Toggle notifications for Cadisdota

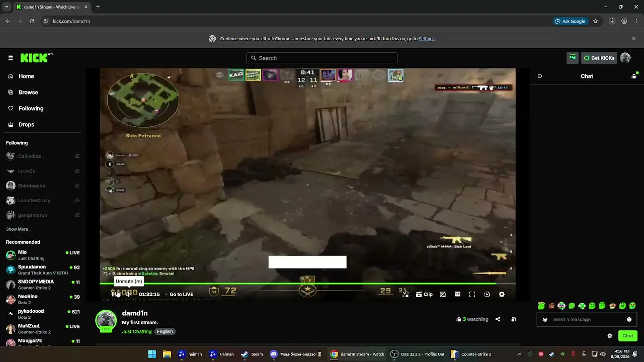(77, 156)
